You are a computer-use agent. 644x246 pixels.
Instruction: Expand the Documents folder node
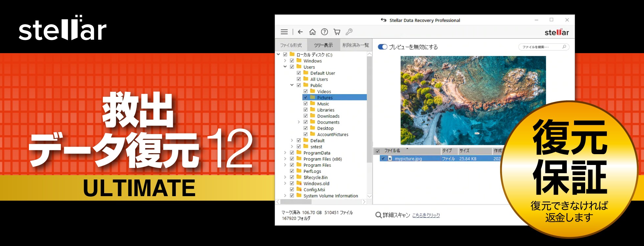pyautogui.click(x=299, y=122)
